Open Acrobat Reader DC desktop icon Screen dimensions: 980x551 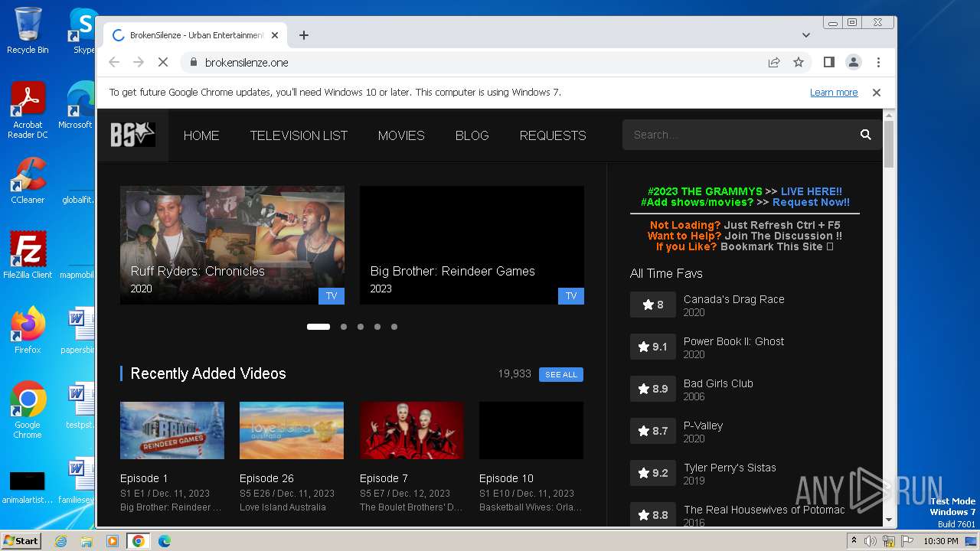pyautogui.click(x=28, y=110)
